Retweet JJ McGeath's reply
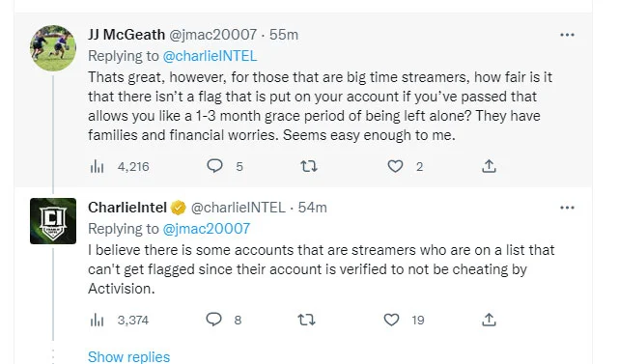The height and width of the screenshot is (364, 618). 309,166
